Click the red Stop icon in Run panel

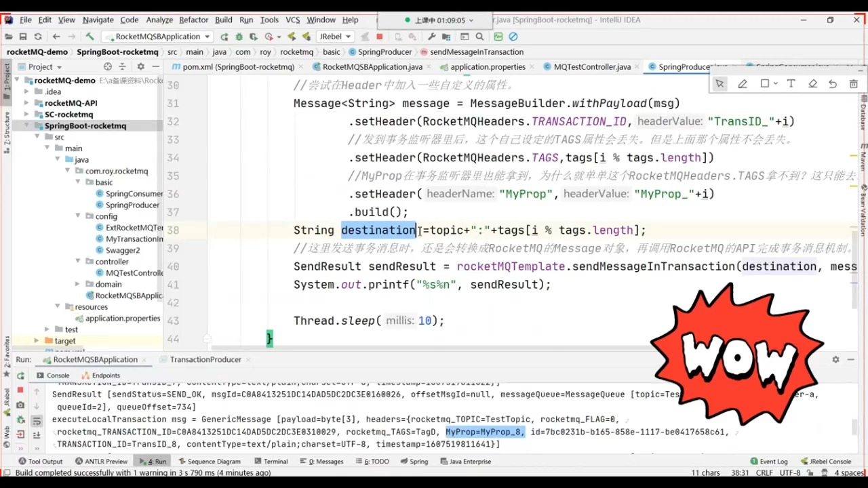pyautogui.click(x=20, y=390)
